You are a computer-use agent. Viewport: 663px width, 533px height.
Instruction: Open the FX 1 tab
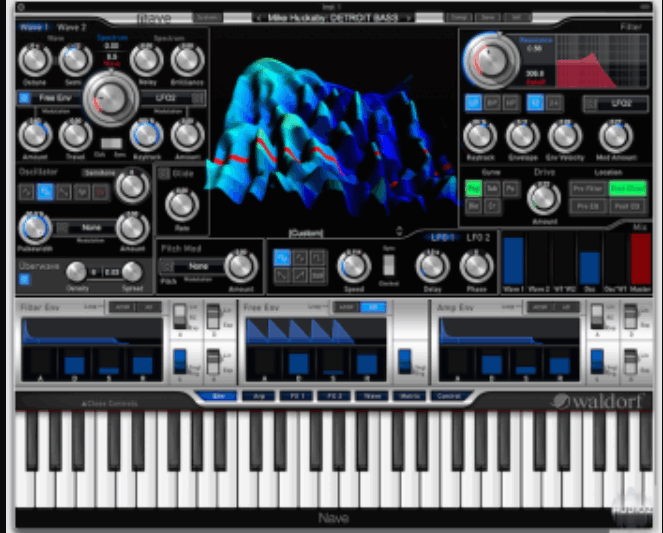(x=296, y=396)
